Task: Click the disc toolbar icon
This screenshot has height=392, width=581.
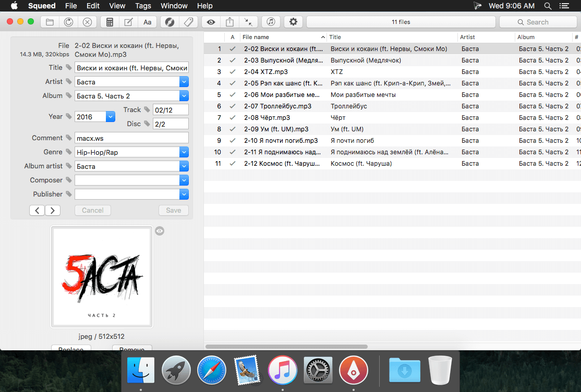Action: (170, 22)
